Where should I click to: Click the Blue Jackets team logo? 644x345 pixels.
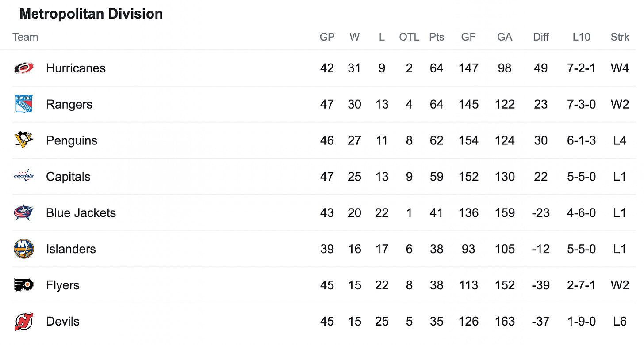pyautogui.click(x=23, y=212)
